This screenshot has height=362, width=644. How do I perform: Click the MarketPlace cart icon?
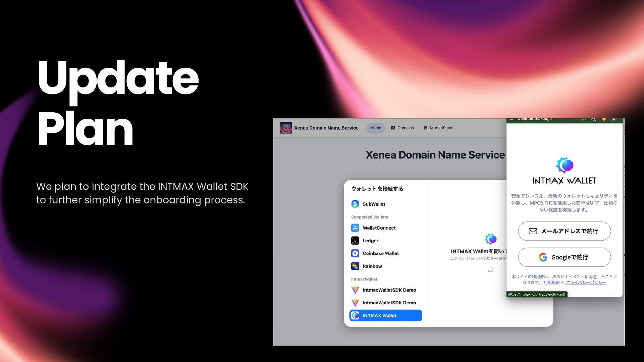(425, 128)
